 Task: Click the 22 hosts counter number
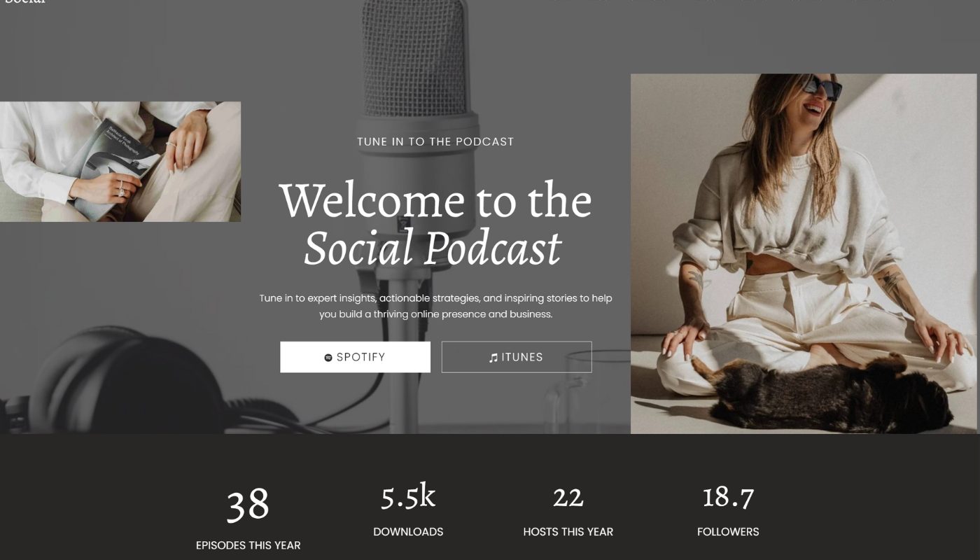[568, 498]
